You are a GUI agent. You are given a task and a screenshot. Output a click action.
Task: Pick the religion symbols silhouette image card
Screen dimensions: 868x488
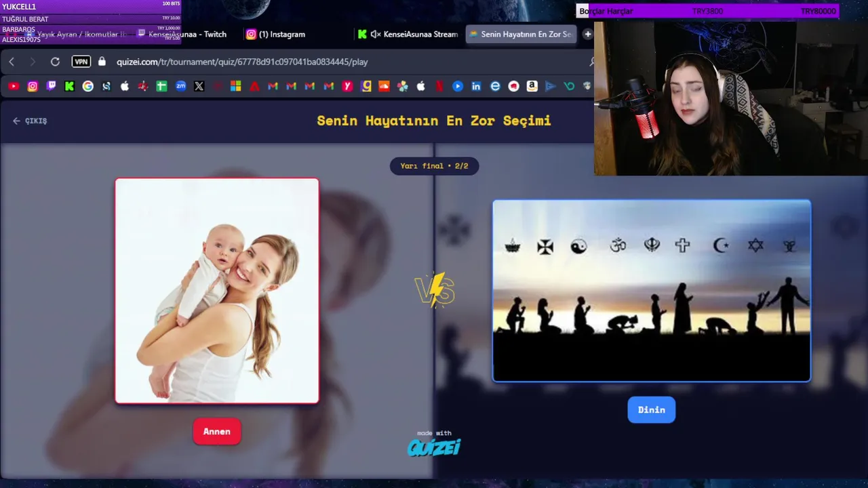(652, 291)
